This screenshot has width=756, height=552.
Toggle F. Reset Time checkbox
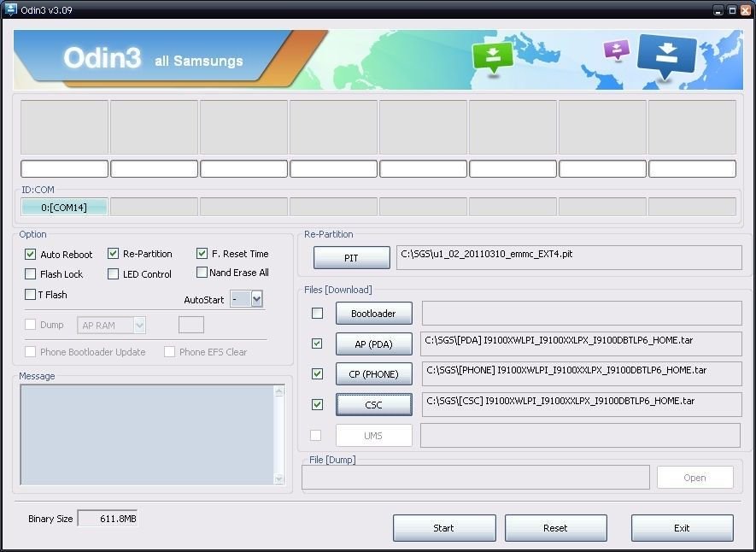202,254
